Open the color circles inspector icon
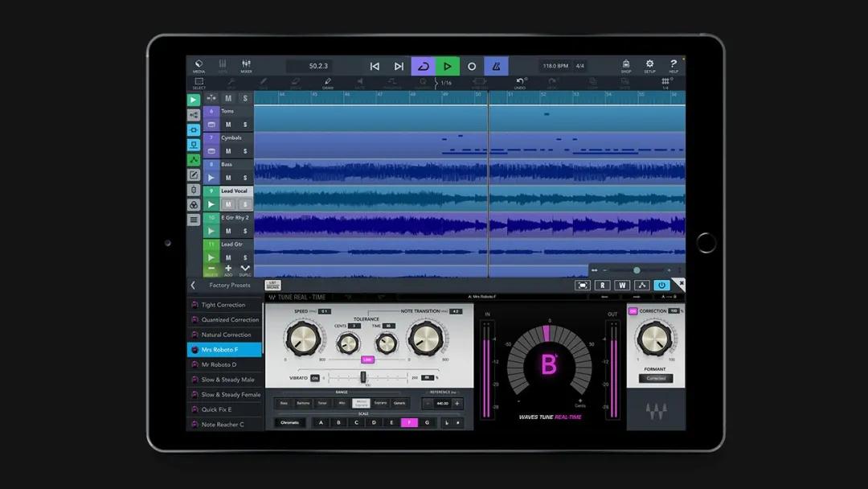The image size is (868, 489). [x=194, y=205]
